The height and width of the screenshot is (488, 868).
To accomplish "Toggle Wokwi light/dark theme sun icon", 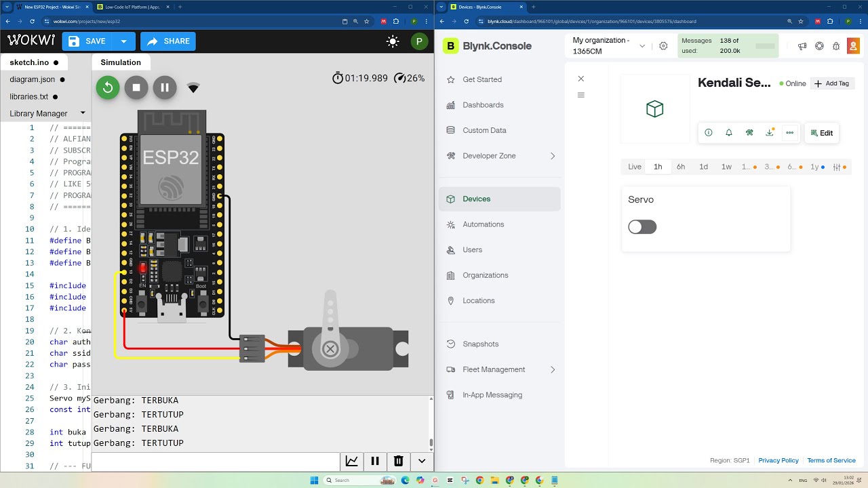I will point(393,41).
